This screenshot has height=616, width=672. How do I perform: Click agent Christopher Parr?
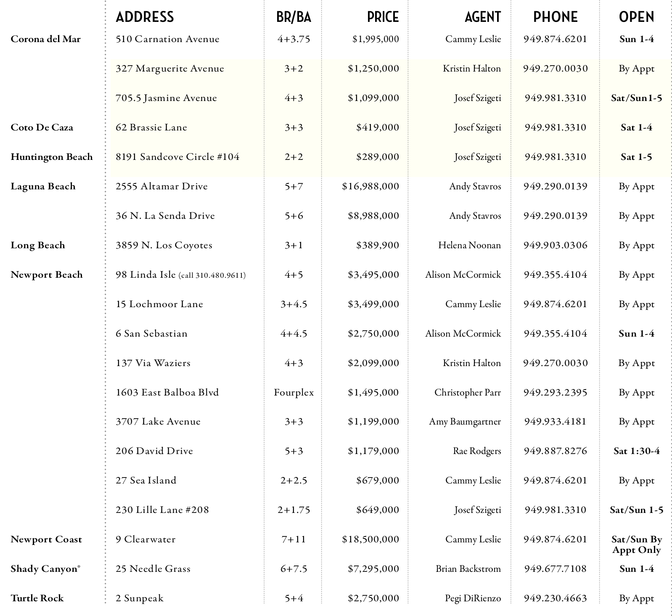(x=467, y=393)
